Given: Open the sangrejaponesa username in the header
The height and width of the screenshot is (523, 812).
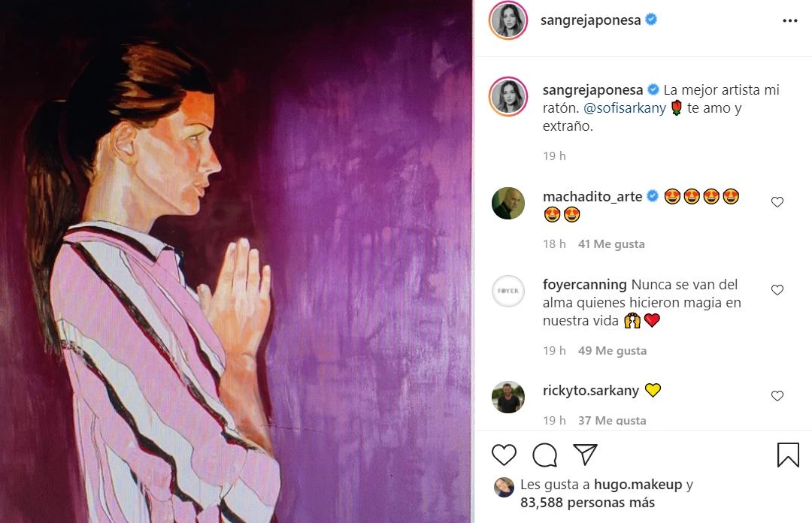Looking at the screenshot, I should point(590,20).
